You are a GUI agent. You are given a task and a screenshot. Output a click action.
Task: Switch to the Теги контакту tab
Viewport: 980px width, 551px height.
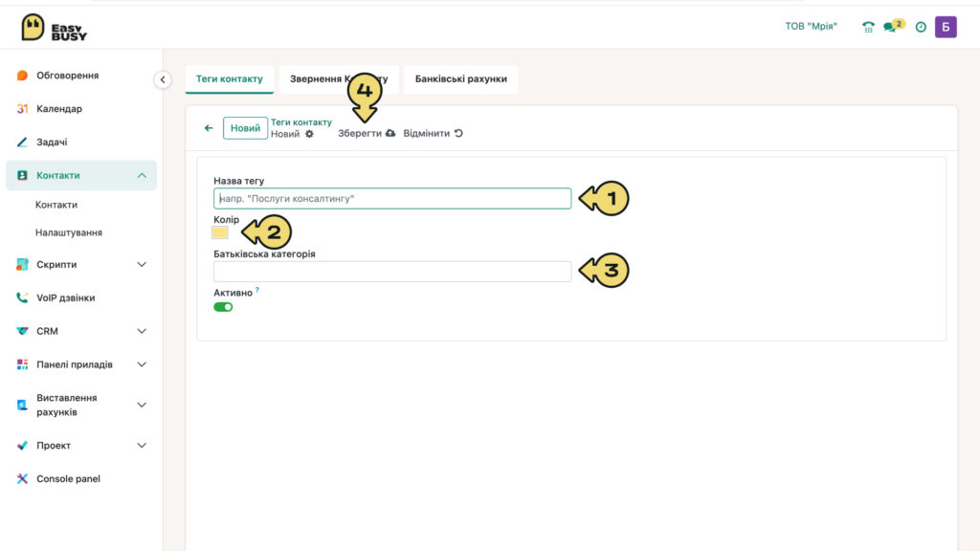pyautogui.click(x=230, y=78)
